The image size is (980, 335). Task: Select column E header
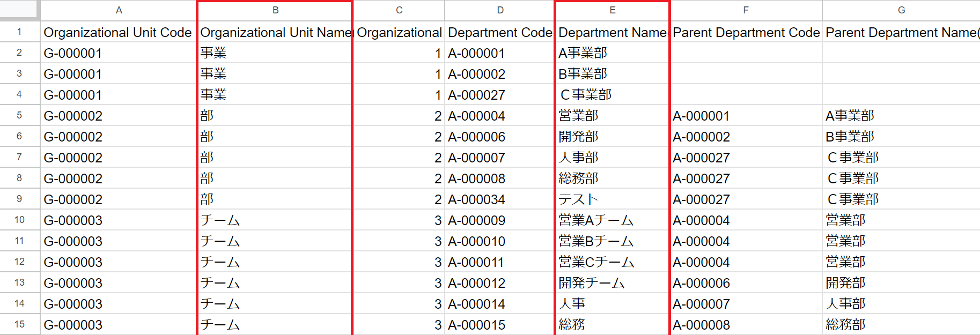click(x=612, y=10)
